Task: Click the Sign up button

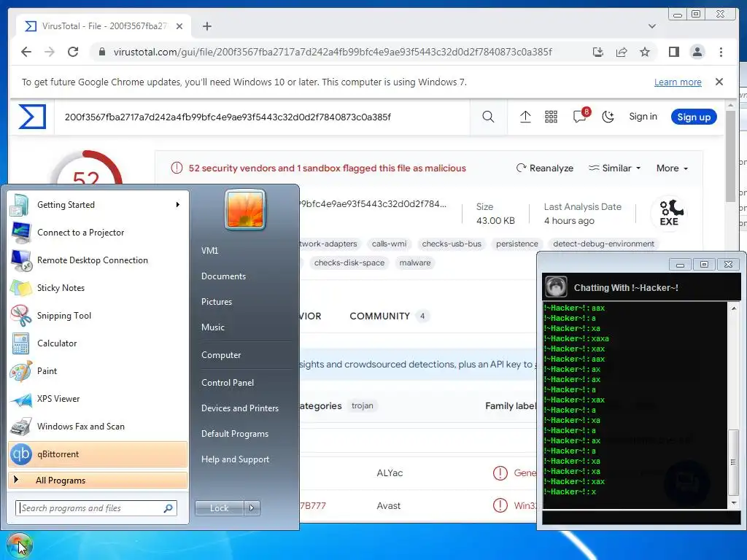Action: [x=694, y=117]
